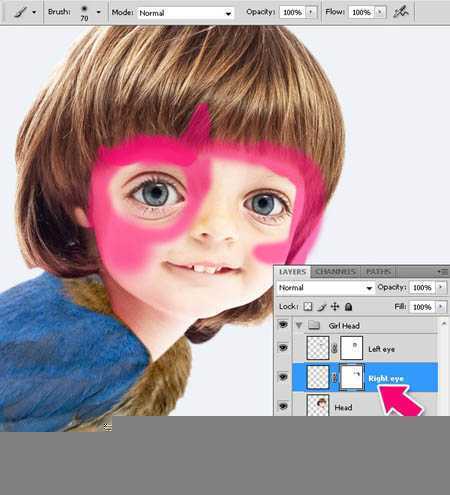Switch to the Paths tab
Image resolution: width=450 pixels, height=495 pixels.
pos(378,272)
